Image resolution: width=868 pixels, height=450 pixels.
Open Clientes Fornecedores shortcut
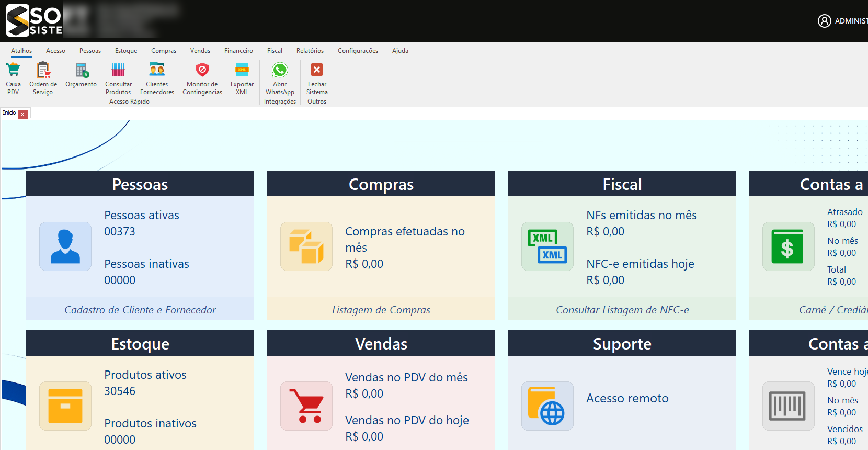click(157, 78)
